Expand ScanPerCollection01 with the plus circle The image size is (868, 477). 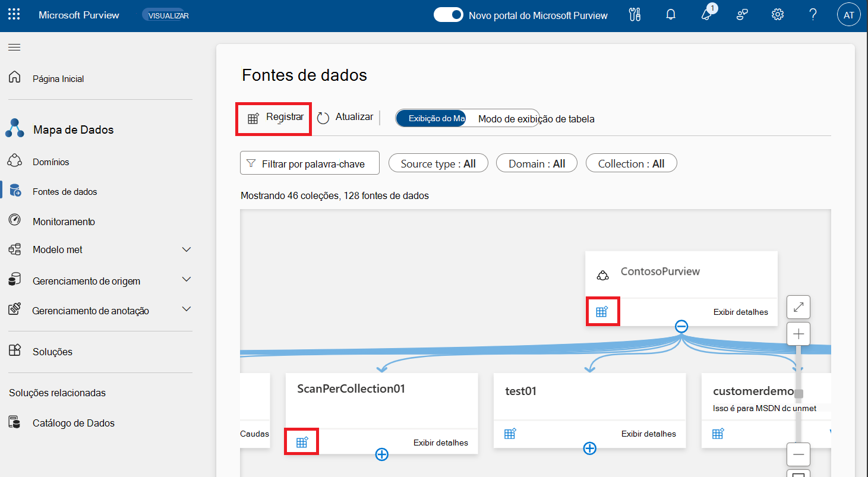(x=382, y=454)
